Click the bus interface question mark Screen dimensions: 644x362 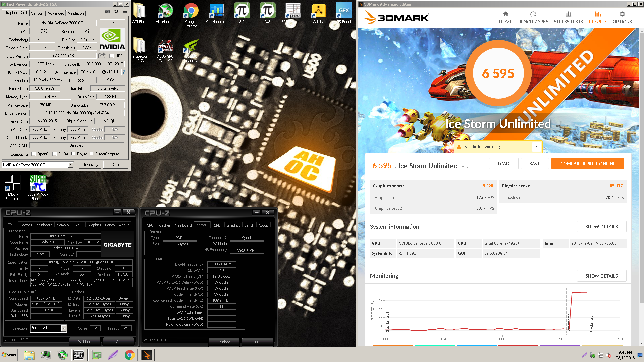124,72
